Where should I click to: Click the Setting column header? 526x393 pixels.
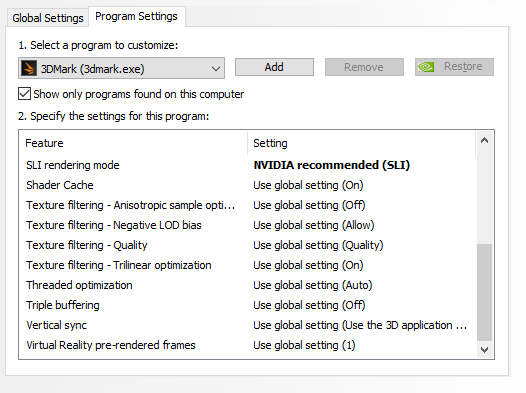362,143
